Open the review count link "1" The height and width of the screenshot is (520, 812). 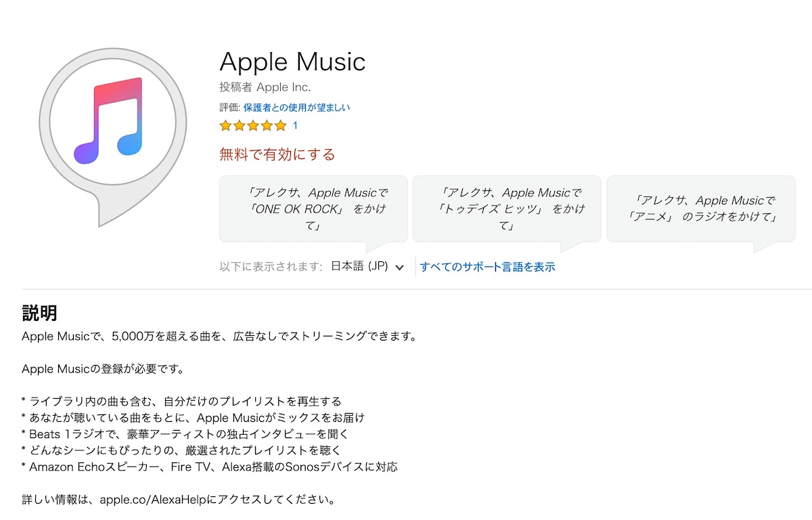(295, 126)
